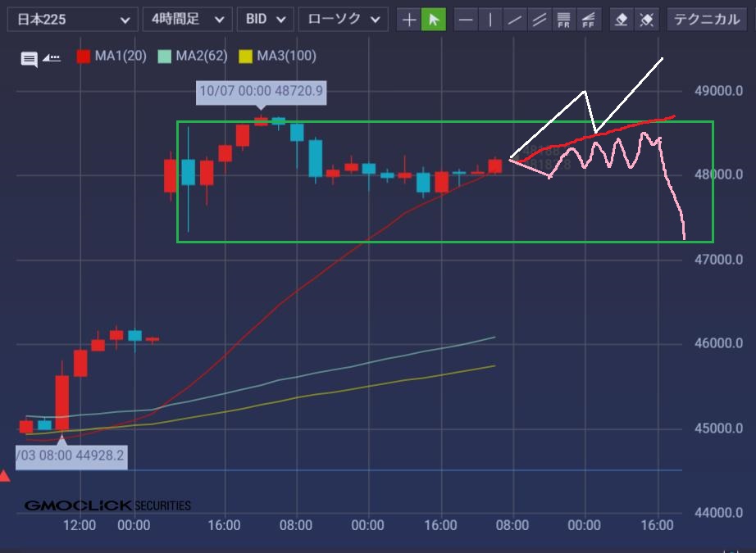The height and width of the screenshot is (553, 756).
Task: Click the eraser tool to delete drawing
Action: coord(622,20)
